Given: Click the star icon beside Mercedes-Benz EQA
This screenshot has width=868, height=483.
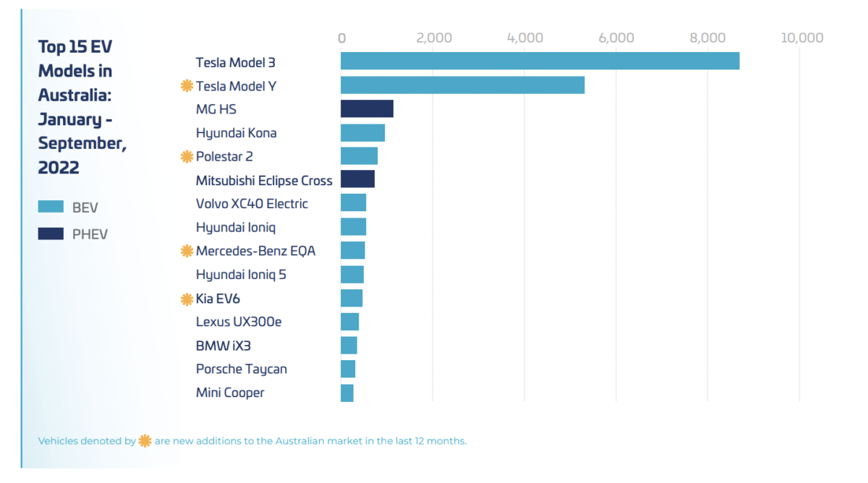Looking at the screenshot, I should (x=187, y=251).
